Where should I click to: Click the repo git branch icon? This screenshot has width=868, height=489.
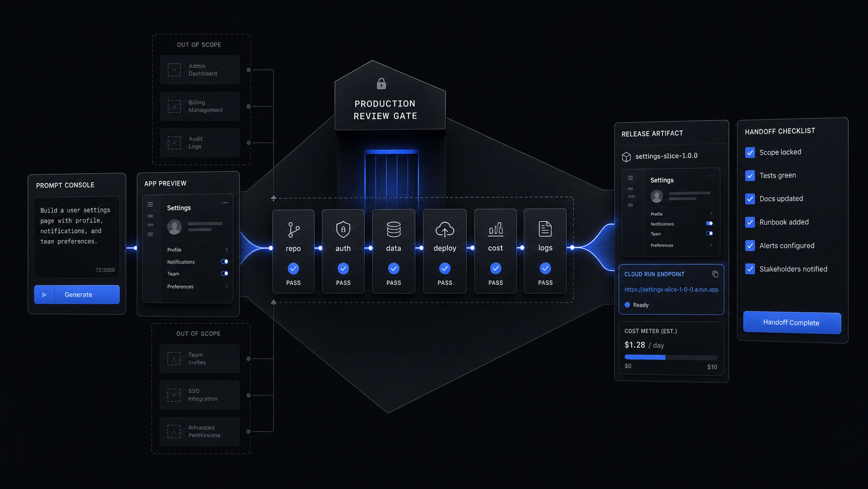click(293, 229)
